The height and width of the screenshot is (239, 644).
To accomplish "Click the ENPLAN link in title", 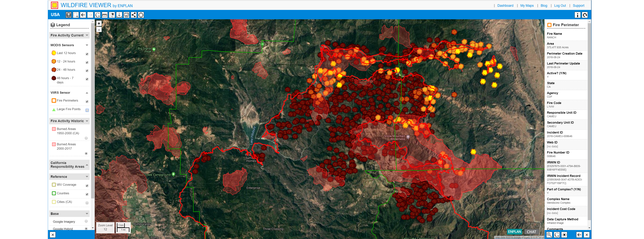I will tap(125, 6).
